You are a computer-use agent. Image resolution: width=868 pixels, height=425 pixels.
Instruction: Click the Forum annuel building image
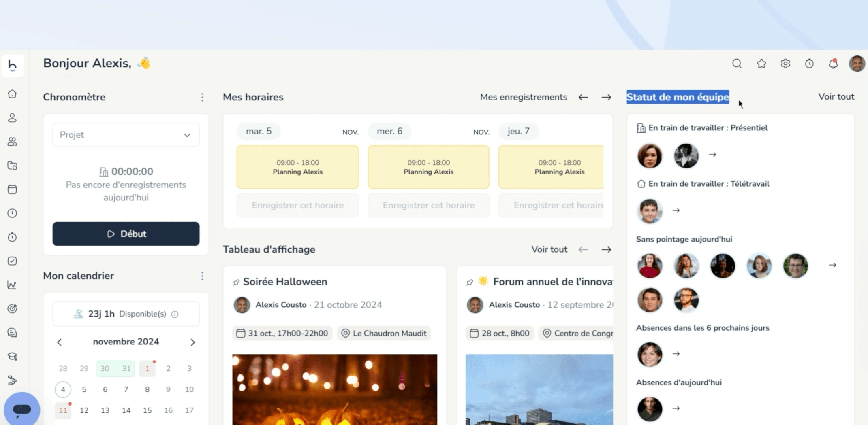pos(539,389)
